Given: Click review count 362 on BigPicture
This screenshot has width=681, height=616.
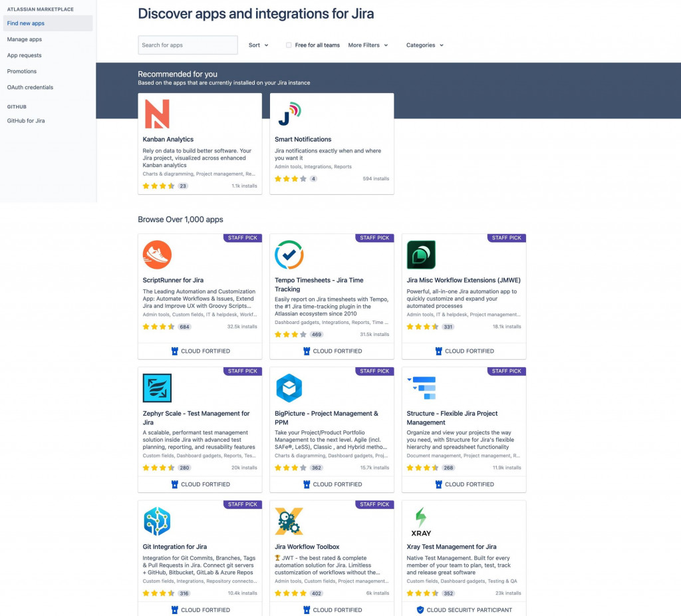Looking at the screenshot, I should pyautogui.click(x=317, y=468).
